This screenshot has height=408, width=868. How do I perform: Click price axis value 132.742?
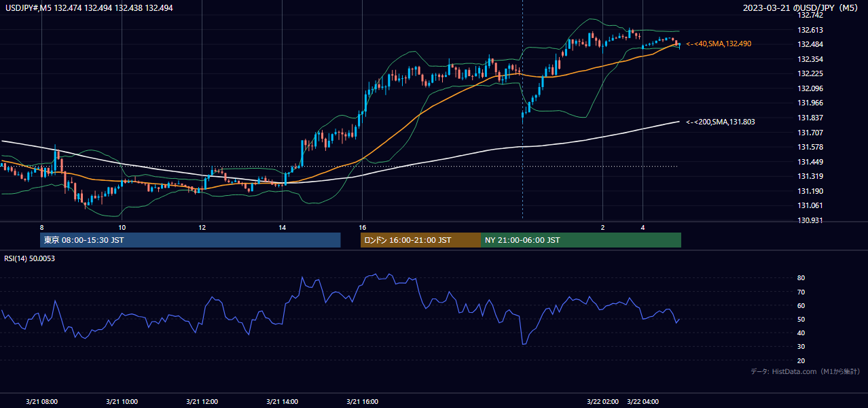tap(810, 15)
